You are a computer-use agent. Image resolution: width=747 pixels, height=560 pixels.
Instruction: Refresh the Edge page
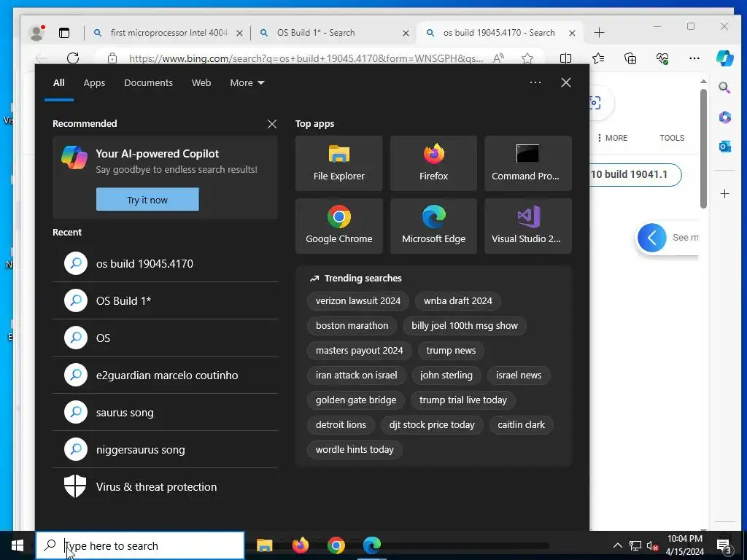coord(73,58)
